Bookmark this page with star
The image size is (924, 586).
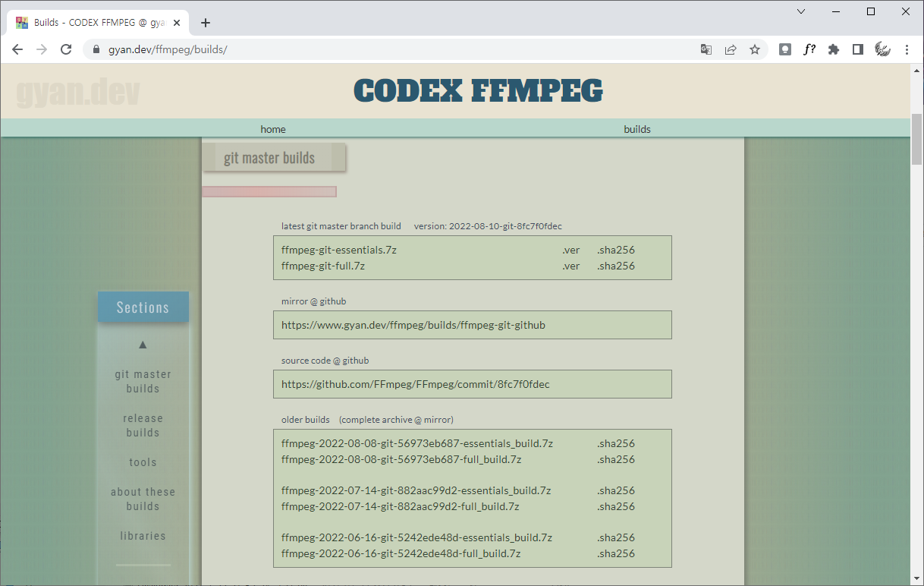click(755, 49)
